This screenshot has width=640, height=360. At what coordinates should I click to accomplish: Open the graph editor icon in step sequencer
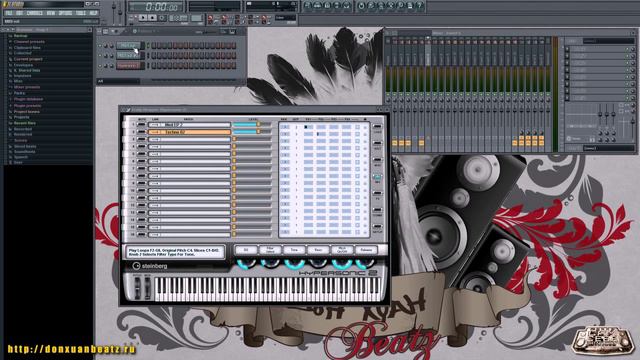(232, 31)
